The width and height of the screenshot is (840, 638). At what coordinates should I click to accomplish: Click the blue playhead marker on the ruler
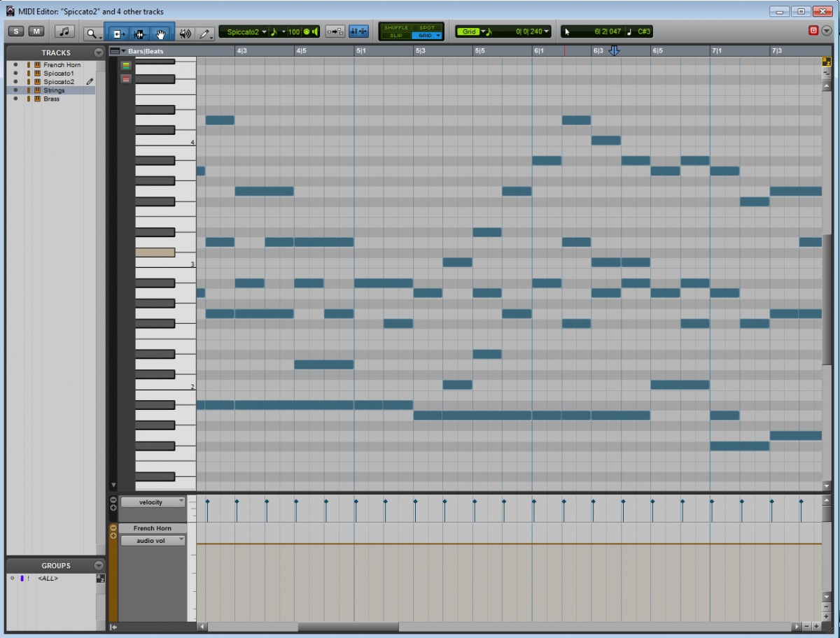point(615,51)
